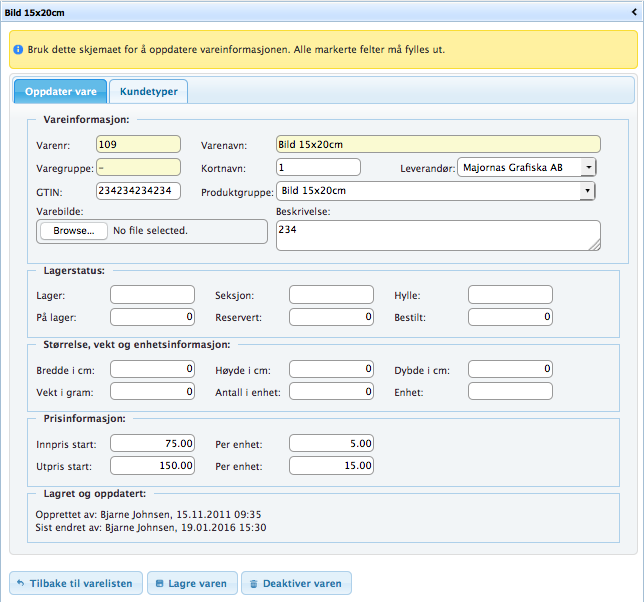The width and height of the screenshot is (644, 602).
Task: Collapse the panel with the header arrow icon
Action: click(633, 10)
